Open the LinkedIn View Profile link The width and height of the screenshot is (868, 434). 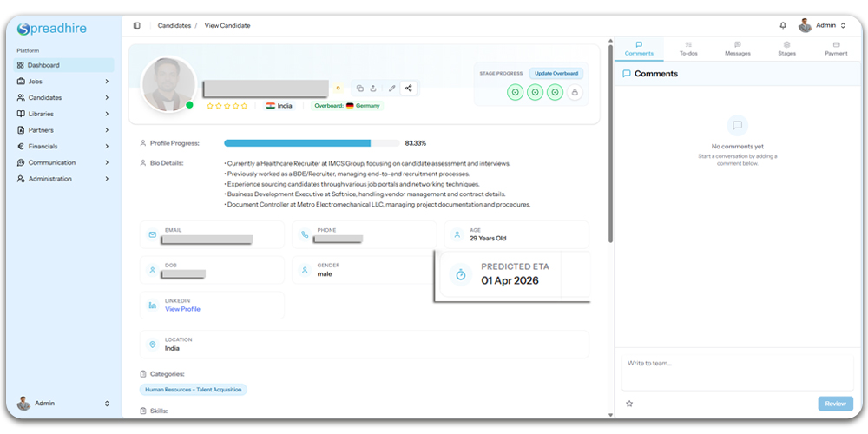click(x=182, y=309)
